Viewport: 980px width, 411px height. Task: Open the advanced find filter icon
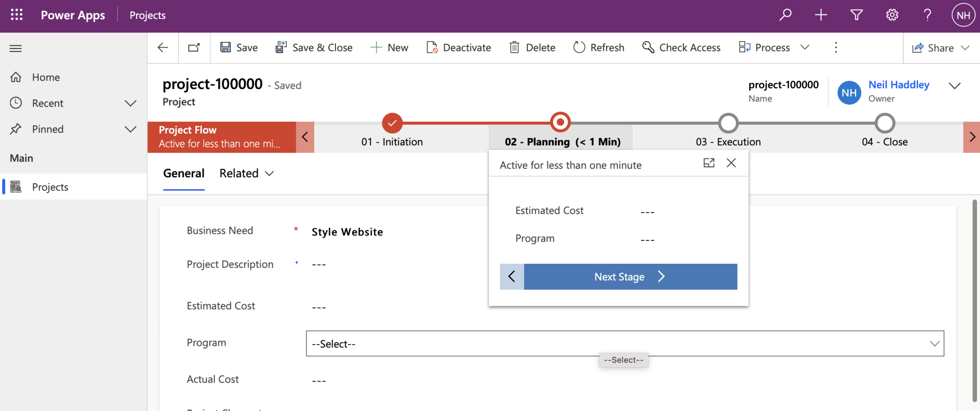pos(856,15)
